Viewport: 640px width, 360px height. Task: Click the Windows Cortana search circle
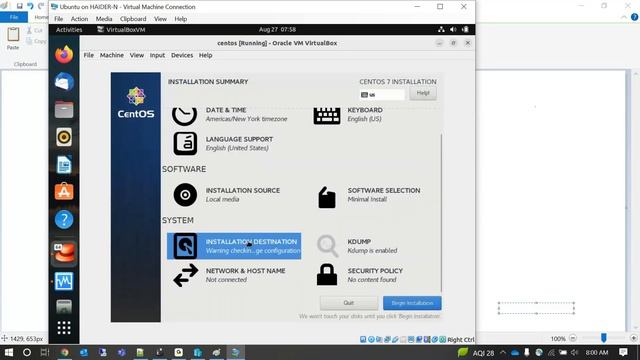click(x=27, y=352)
